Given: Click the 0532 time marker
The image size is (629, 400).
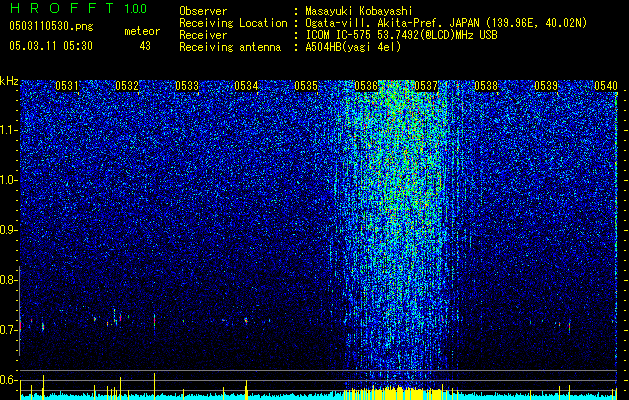Looking at the screenshot, I should (127, 86).
